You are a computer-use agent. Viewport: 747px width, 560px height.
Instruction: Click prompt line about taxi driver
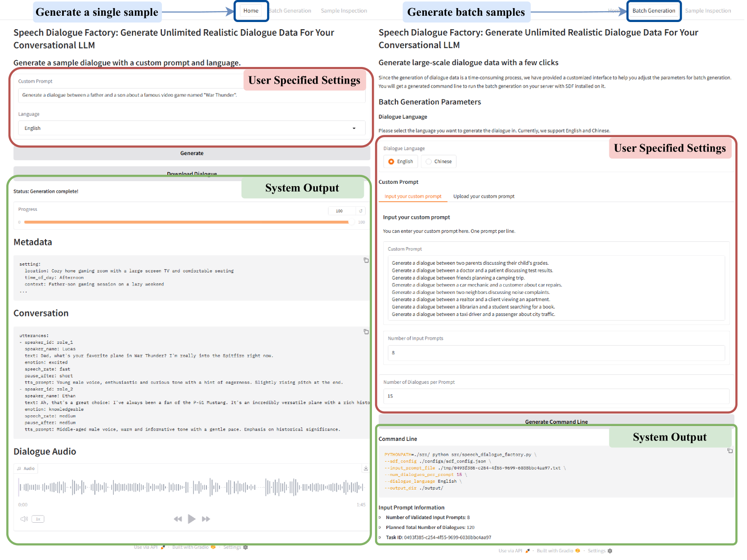474,314
